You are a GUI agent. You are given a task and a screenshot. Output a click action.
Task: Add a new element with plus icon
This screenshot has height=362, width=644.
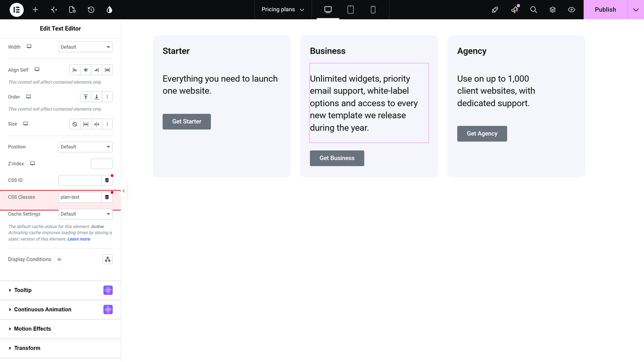click(x=35, y=10)
